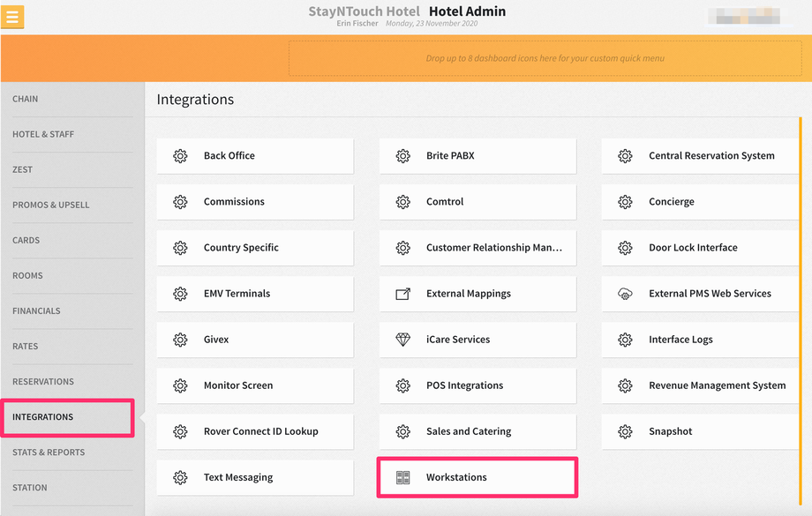This screenshot has height=516, width=812.
Task: Open Monitor Screen settings
Action: tap(255, 385)
